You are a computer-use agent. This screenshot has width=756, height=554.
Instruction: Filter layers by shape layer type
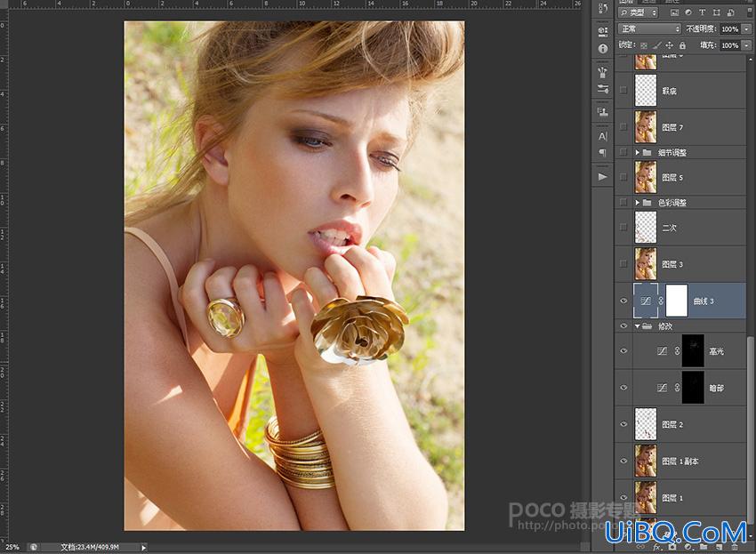pos(717,12)
